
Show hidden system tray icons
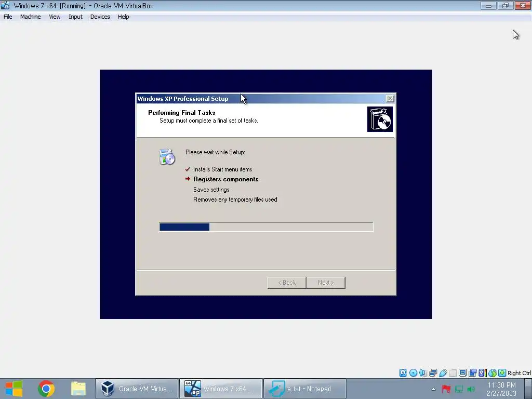[433, 389]
